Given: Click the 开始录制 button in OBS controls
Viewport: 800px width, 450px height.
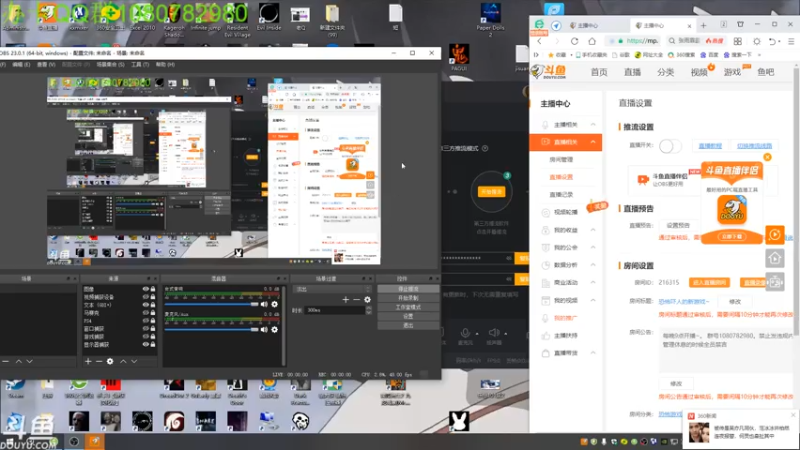Looking at the screenshot, I should click(408, 298).
